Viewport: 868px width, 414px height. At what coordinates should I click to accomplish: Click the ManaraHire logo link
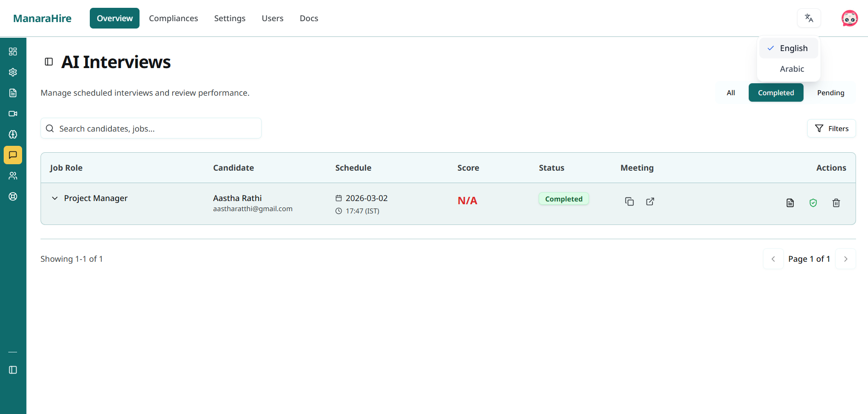42,18
